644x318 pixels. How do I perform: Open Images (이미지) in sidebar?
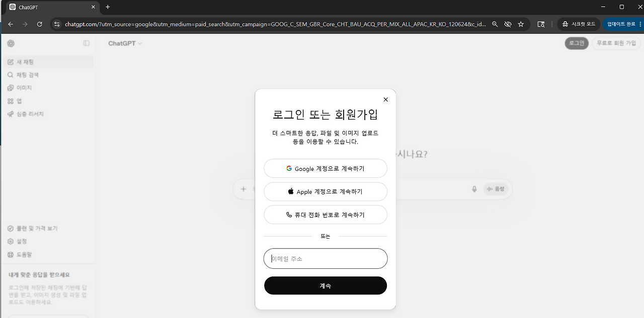tap(48, 88)
